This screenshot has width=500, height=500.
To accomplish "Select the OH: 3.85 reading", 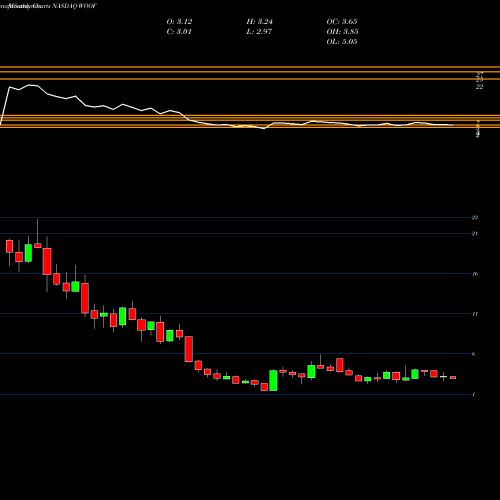I will [342, 32].
